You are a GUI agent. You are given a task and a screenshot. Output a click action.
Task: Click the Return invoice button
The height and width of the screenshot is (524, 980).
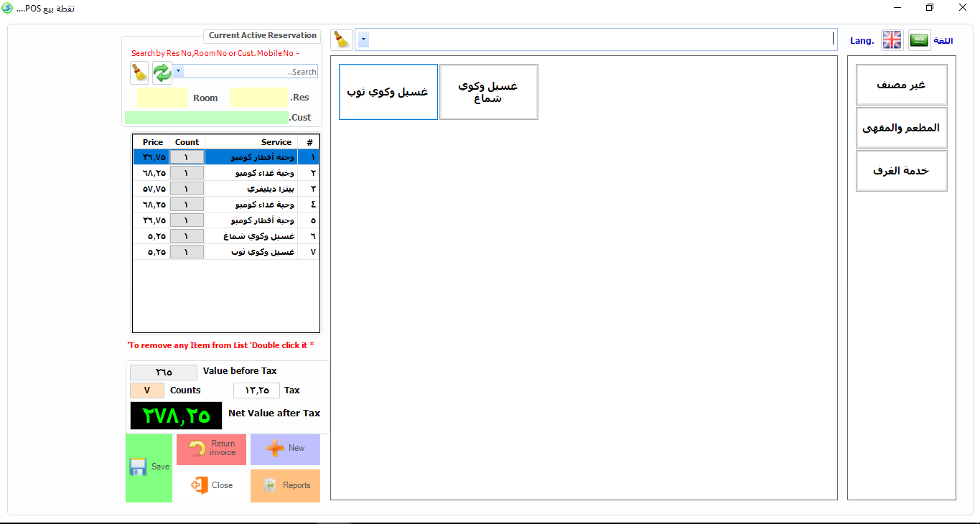tap(212, 449)
